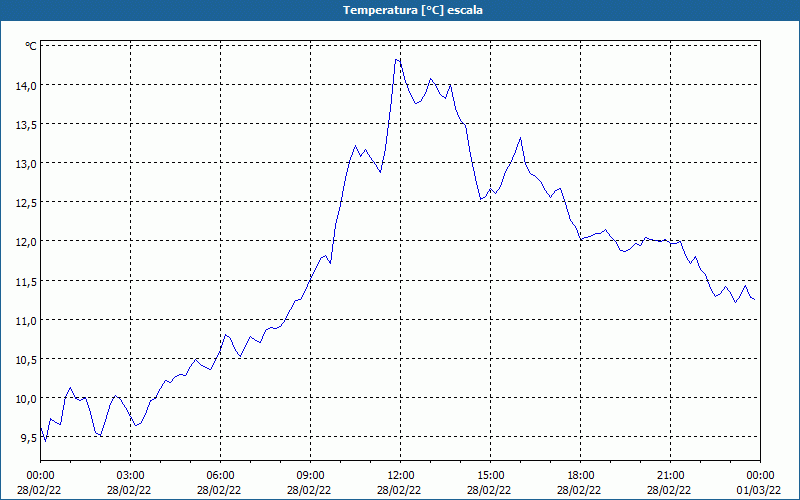Click the 18:00 time label

(x=581, y=476)
